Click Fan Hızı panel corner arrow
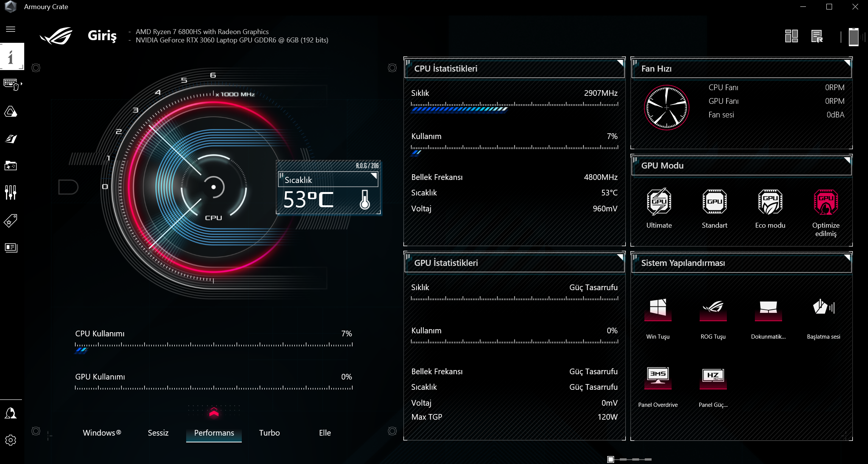 (x=847, y=62)
